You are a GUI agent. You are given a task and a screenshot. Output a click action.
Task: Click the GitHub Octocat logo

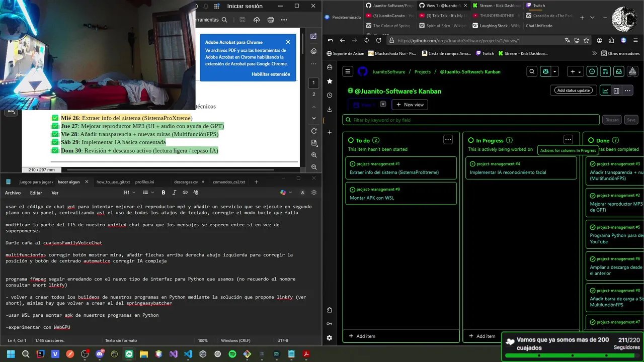click(x=362, y=72)
